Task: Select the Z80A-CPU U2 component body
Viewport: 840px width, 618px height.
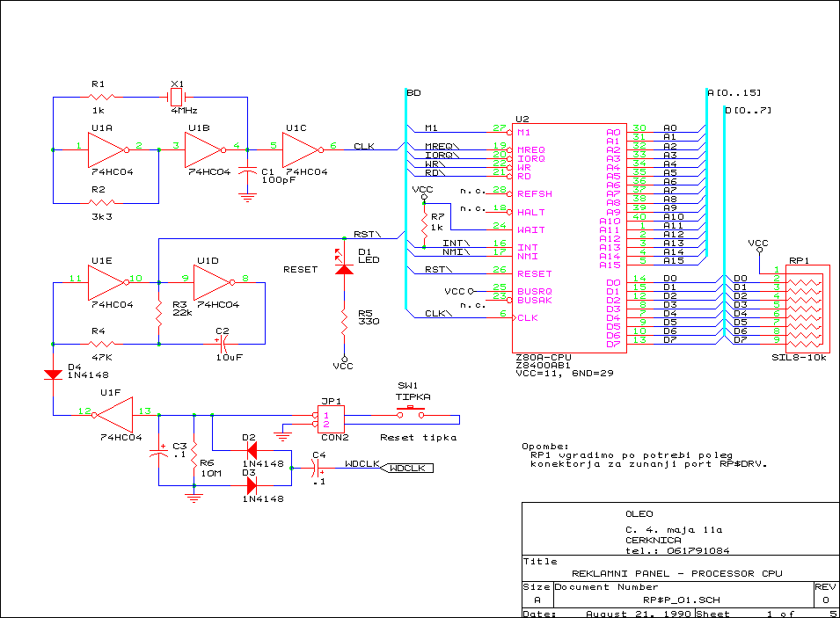Action: [x=569, y=237]
